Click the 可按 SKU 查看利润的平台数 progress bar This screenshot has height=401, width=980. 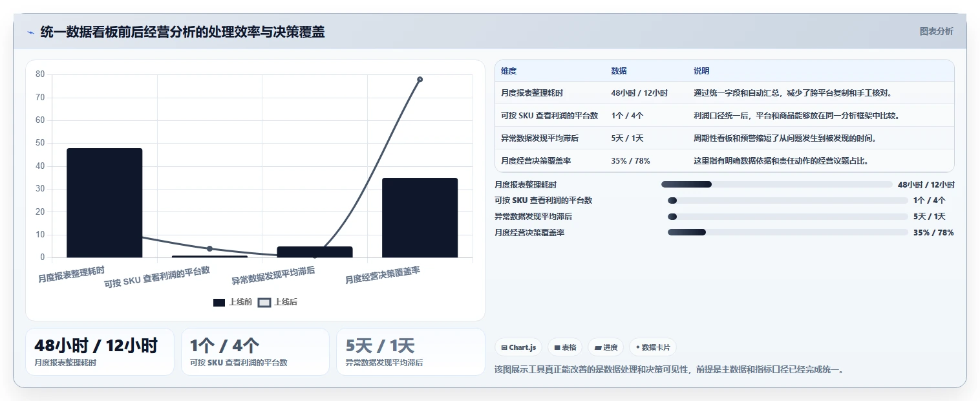coord(788,200)
